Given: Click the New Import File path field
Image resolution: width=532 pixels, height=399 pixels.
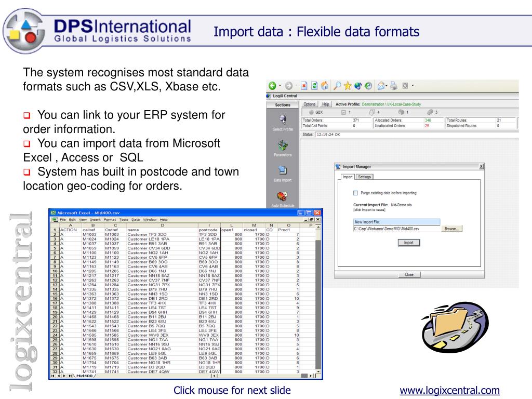Looking at the screenshot, I should coord(396,229).
